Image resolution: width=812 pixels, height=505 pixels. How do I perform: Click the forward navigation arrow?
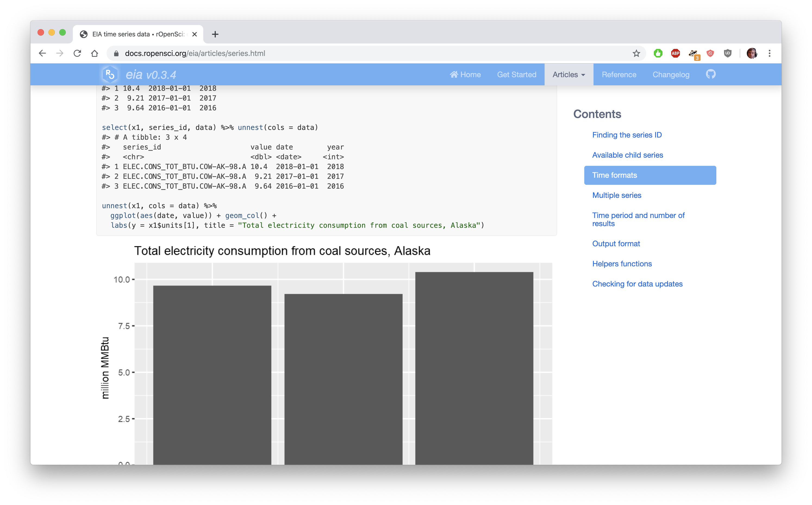click(60, 53)
